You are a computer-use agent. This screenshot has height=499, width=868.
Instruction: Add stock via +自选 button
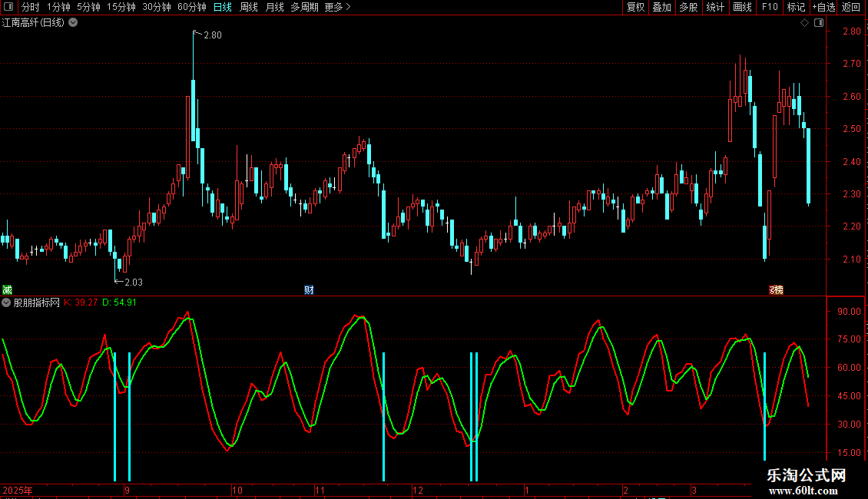pos(823,7)
